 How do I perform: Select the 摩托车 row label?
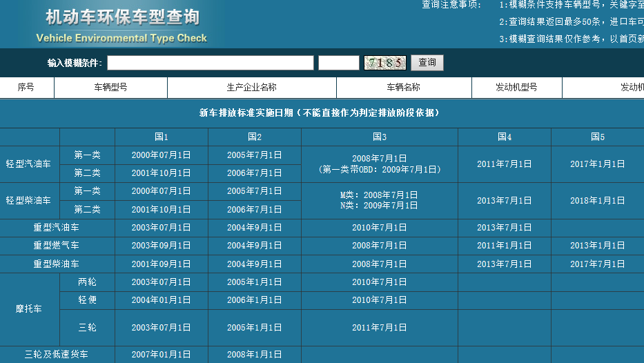pos(29,308)
